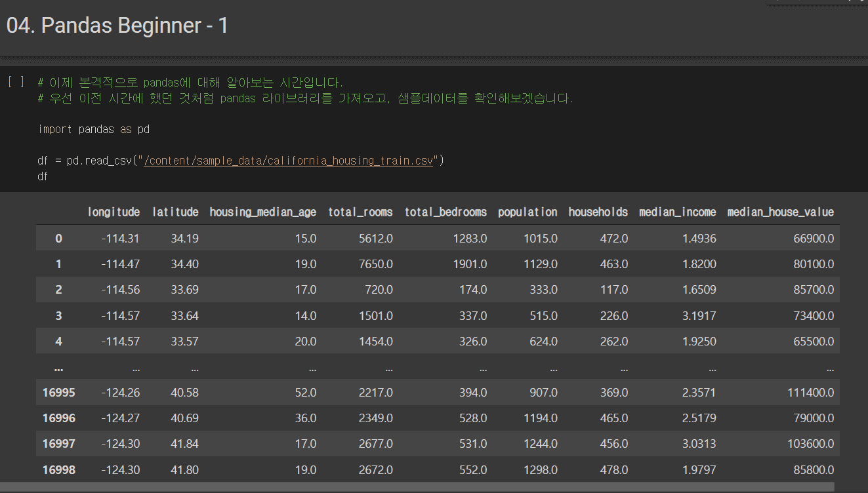The width and height of the screenshot is (868, 493).
Task: Click total_rooms value 720.0
Action: [379, 290]
